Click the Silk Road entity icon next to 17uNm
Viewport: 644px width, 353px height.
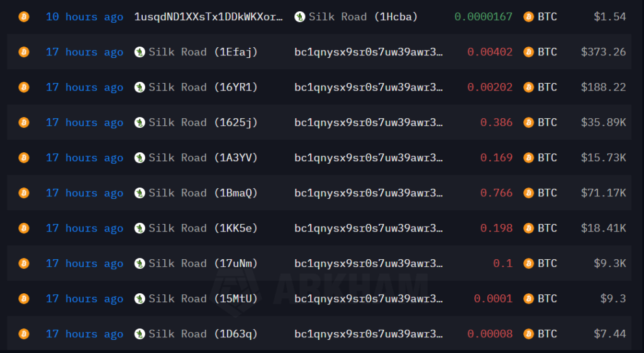click(140, 264)
